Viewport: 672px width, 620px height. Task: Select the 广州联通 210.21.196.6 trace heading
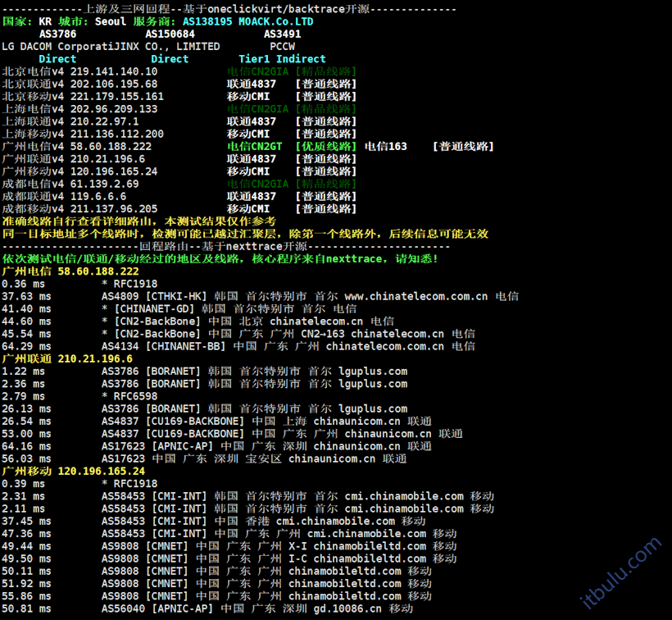click(67, 358)
